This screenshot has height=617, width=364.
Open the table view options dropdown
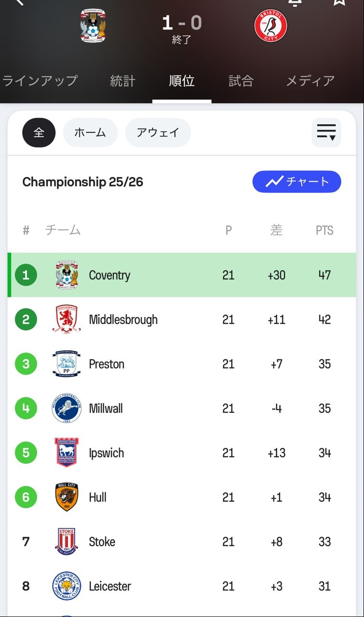(x=326, y=132)
